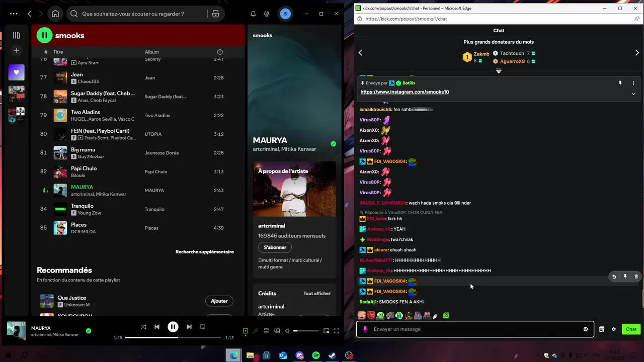
Task: Open the now-playing MAURYA cover art
Action: pyautogui.click(x=16, y=331)
